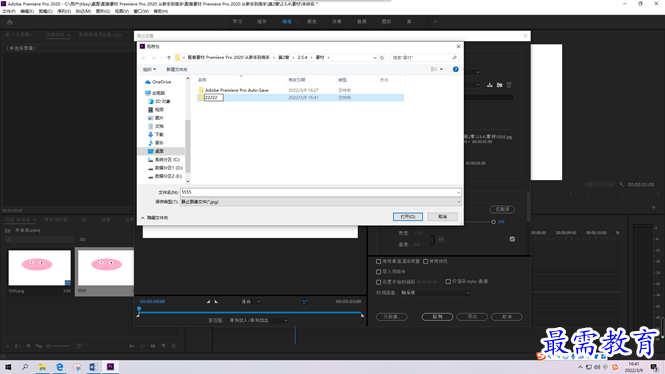665x374 pixels.
Task: Select the E: data drive in sidebar
Action: 165,176
